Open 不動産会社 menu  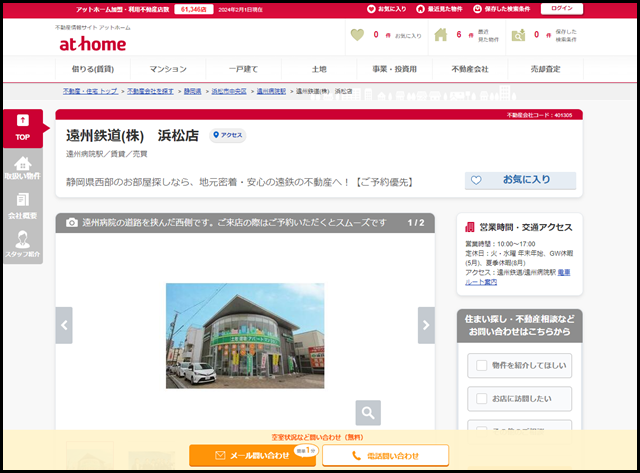tap(470, 69)
